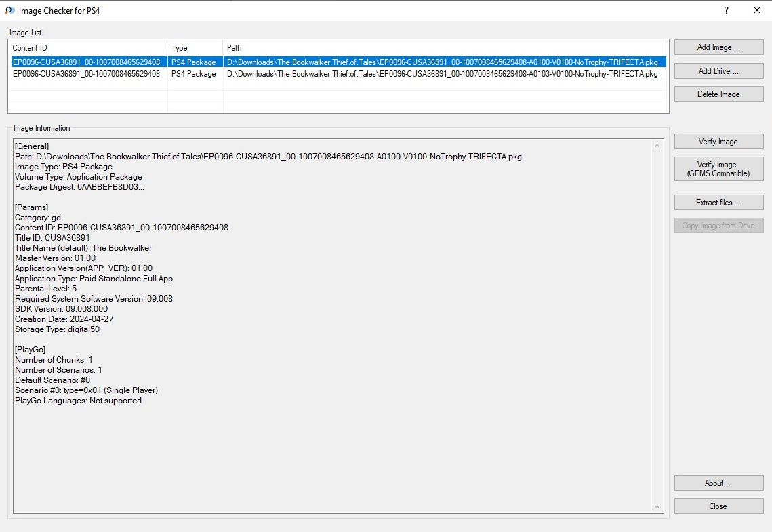Click the Path line in General section
772x532 pixels.
[x=268, y=157]
